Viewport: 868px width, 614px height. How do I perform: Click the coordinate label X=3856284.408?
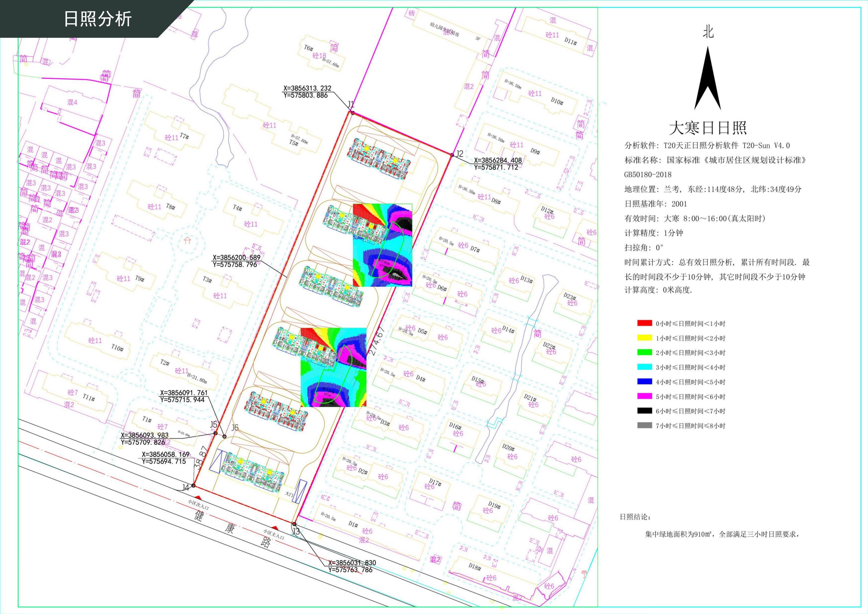(498, 160)
